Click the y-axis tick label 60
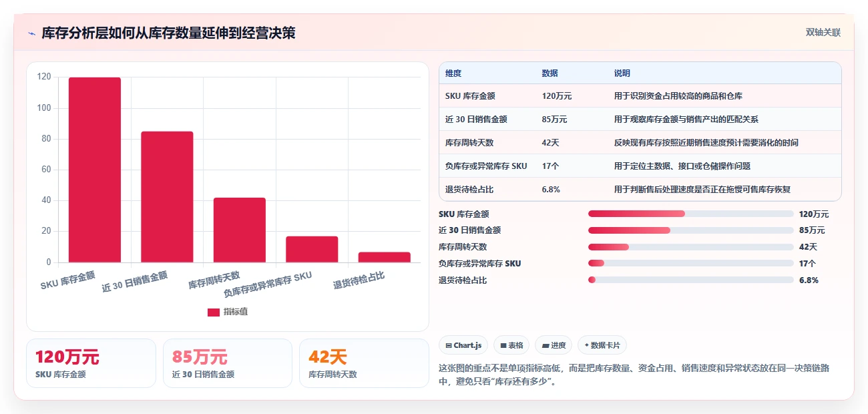 coord(46,170)
